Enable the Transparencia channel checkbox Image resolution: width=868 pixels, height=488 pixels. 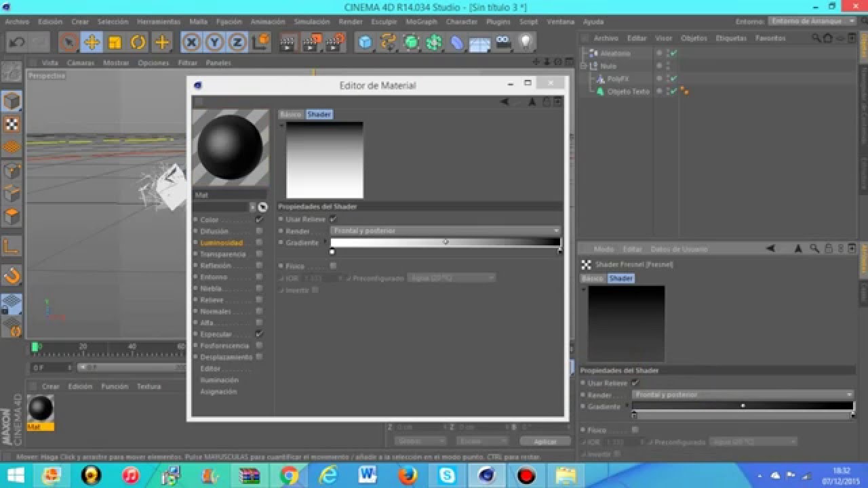click(x=259, y=254)
